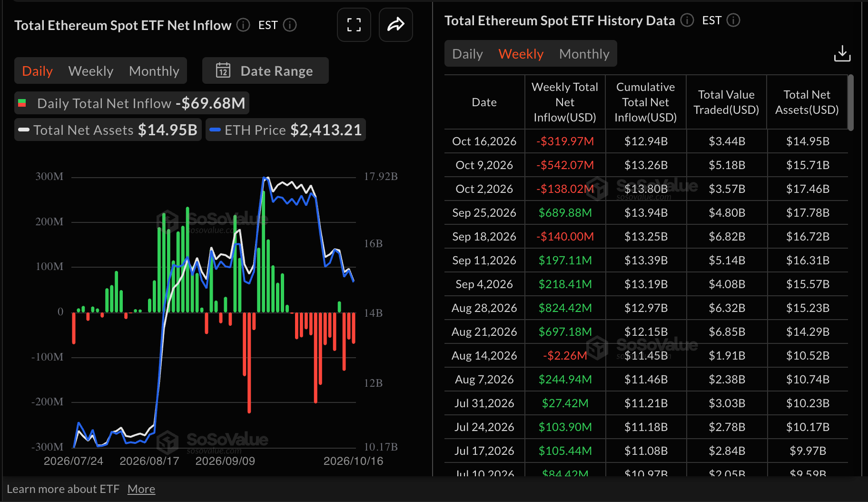Click the 2026/07/24 chart axis date
Viewport: 868px width, 502px height.
(73, 461)
